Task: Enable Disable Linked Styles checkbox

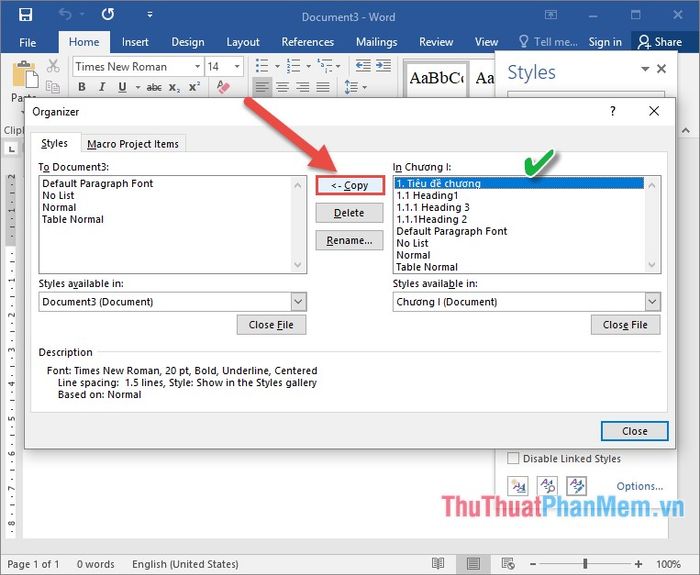Action: pos(513,458)
